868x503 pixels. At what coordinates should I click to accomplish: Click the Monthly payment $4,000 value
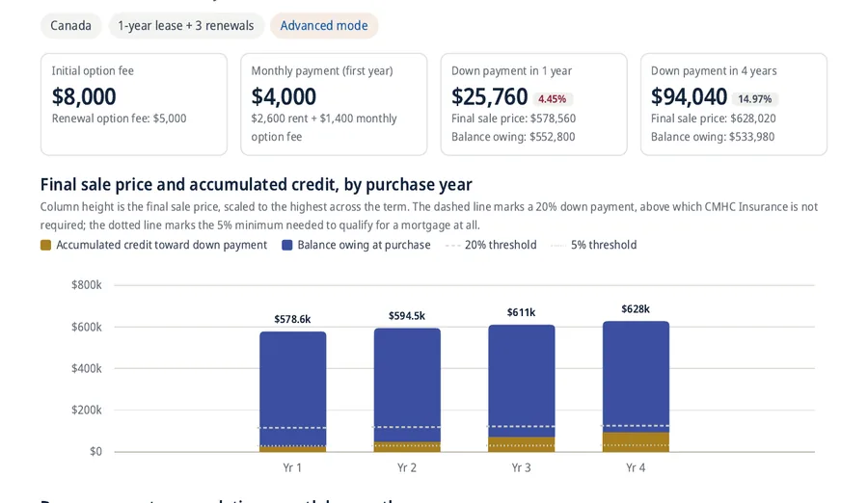[x=284, y=96]
